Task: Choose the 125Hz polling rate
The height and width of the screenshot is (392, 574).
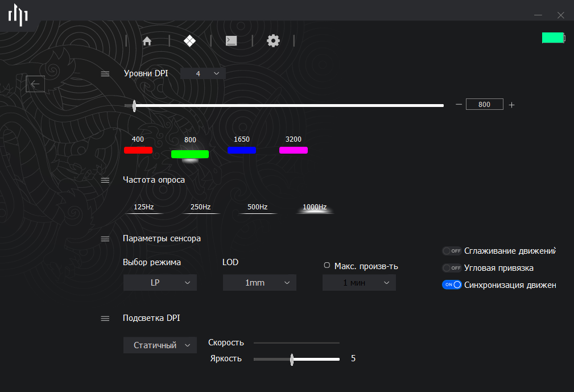Action: coord(143,207)
